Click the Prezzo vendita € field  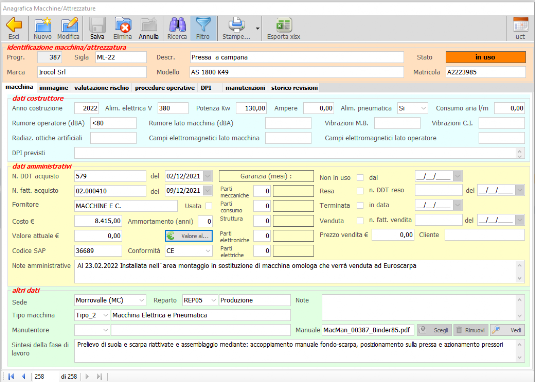coord(393,235)
